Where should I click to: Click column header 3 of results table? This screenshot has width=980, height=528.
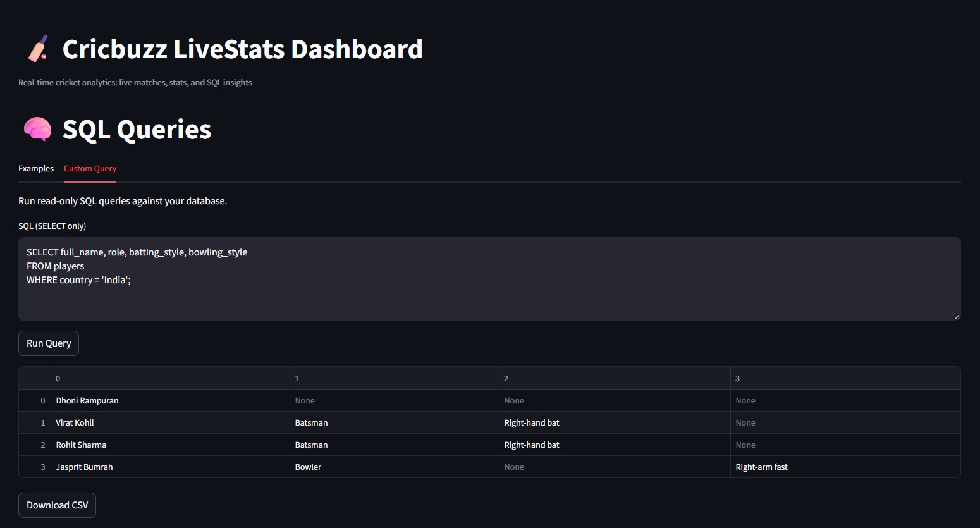point(845,378)
